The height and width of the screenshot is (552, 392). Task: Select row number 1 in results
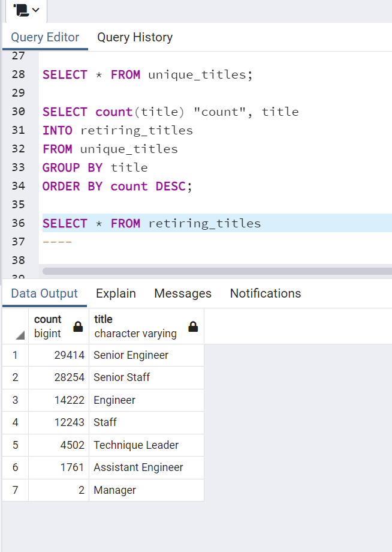[x=14, y=355]
